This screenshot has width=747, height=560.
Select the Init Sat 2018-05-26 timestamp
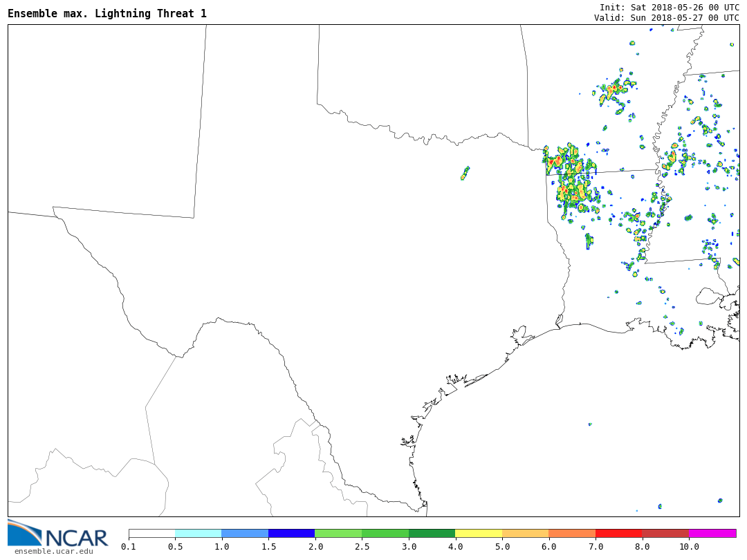pyautogui.click(x=669, y=7)
